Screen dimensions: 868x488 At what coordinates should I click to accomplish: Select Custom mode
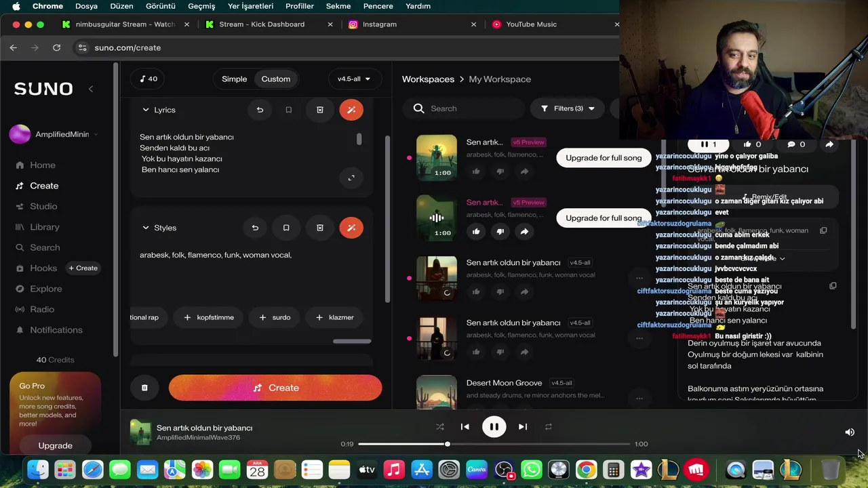click(x=276, y=79)
